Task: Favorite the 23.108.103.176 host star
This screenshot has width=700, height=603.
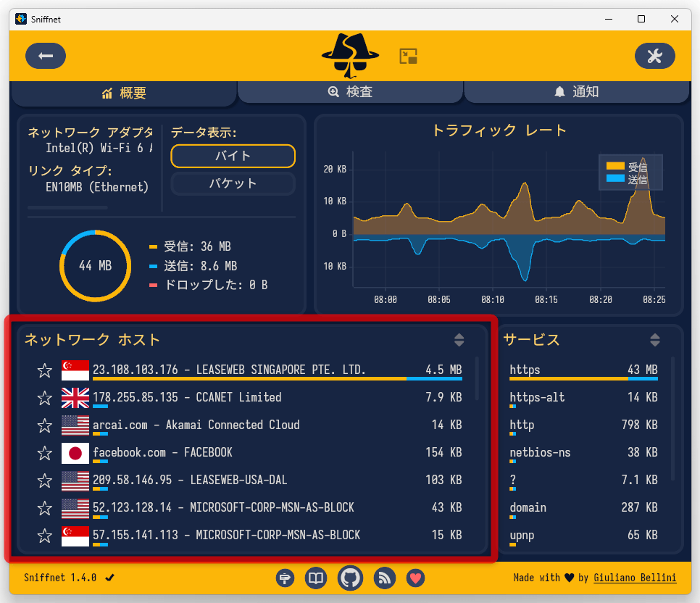Action: pyautogui.click(x=45, y=370)
